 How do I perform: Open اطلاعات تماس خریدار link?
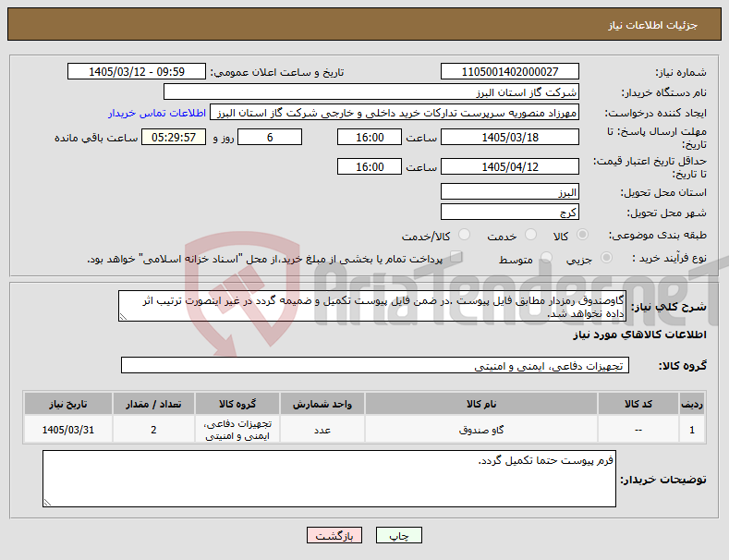(x=157, y=113)
